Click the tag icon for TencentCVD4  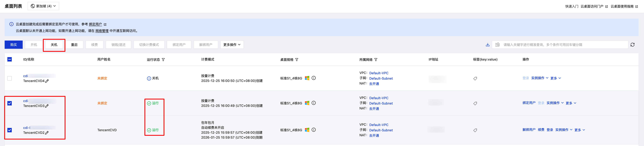pyautogui.click(x=475, y=79)
